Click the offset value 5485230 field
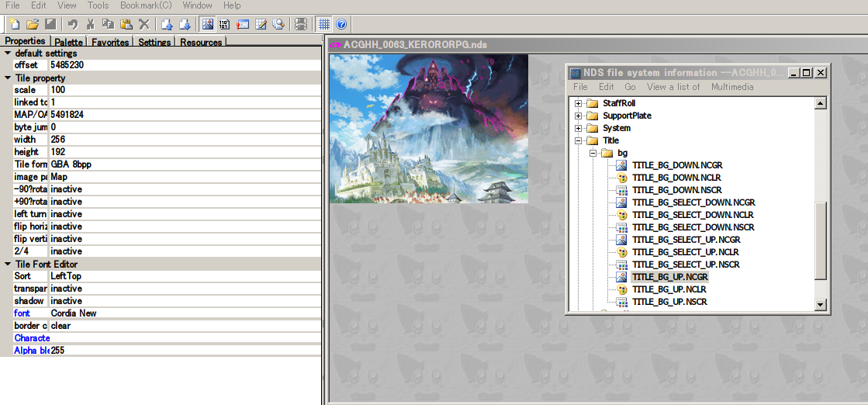The height and width of the screenshot is (405, 868). click(x=185, y=65)
